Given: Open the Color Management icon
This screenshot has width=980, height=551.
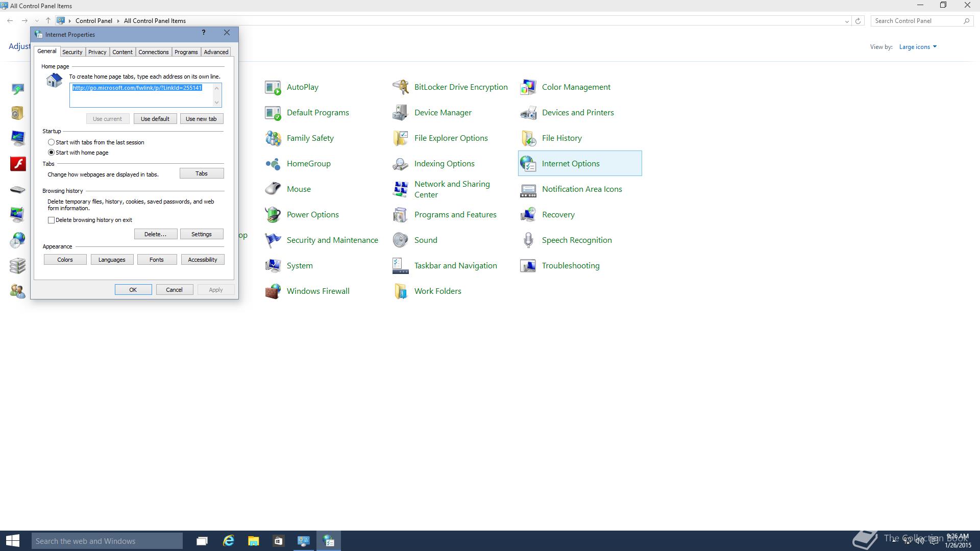Looking at the screenshot, I should coord(528,87).
